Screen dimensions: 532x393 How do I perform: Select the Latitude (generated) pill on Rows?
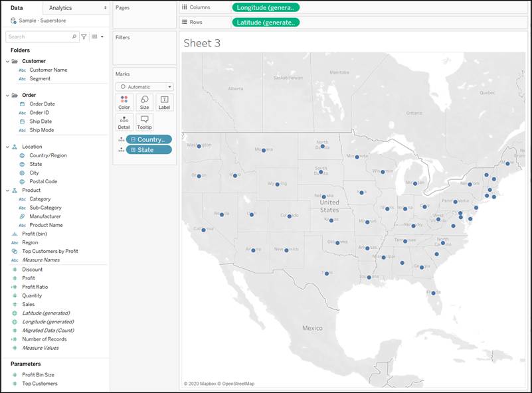[266, 23]
